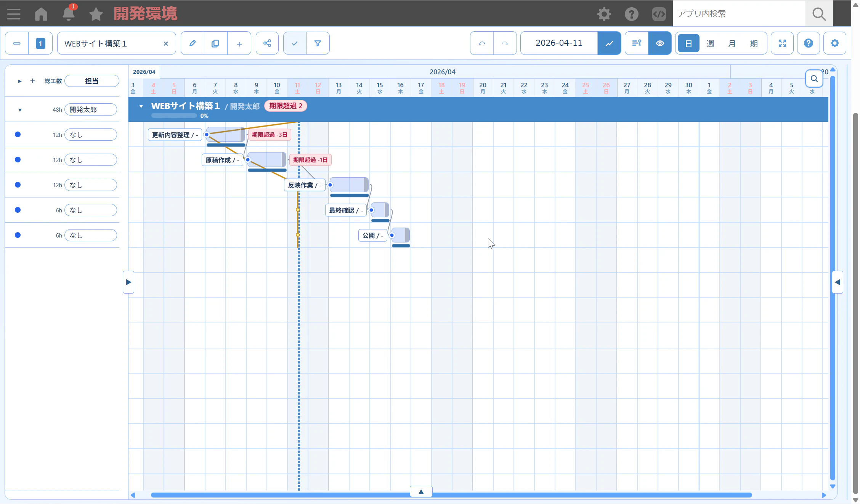Undo the last change
Viewport: 860px width, 504px height.
482,43
